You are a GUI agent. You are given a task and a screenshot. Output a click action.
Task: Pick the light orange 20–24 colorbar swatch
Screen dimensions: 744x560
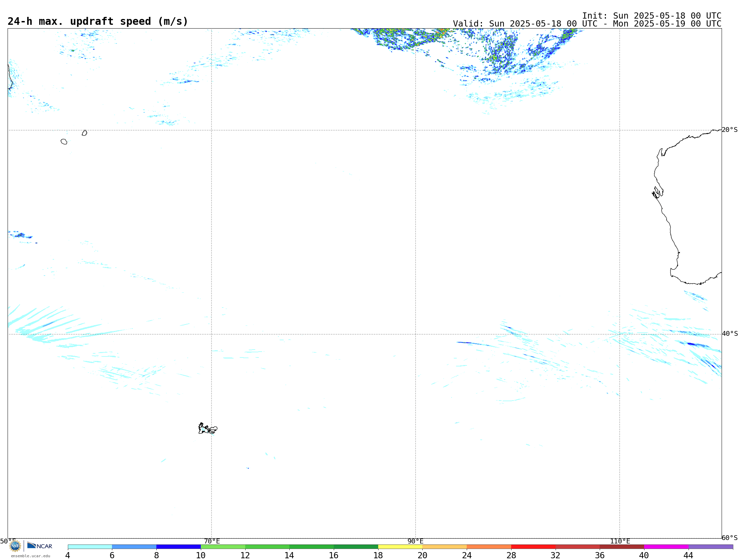(445, 547)
